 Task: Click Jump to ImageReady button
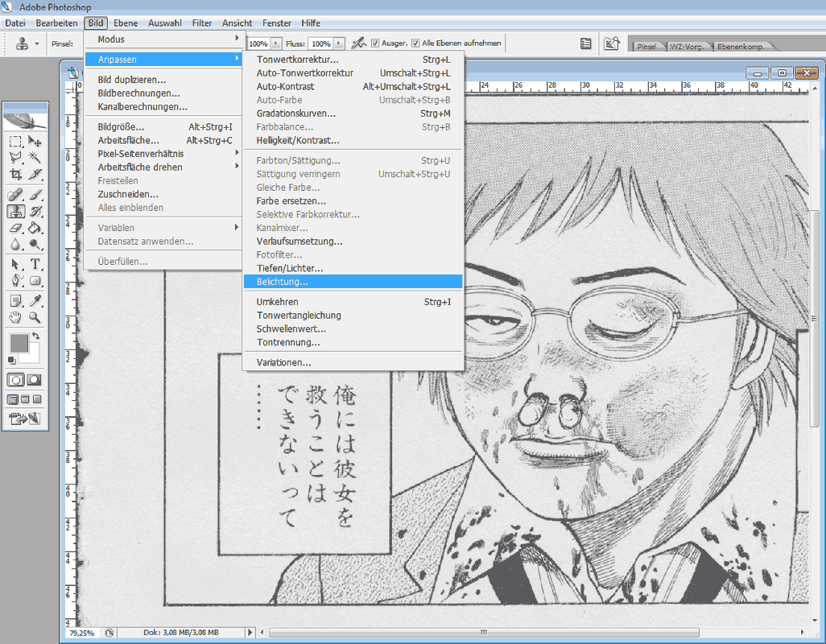(x=25, y=419)
